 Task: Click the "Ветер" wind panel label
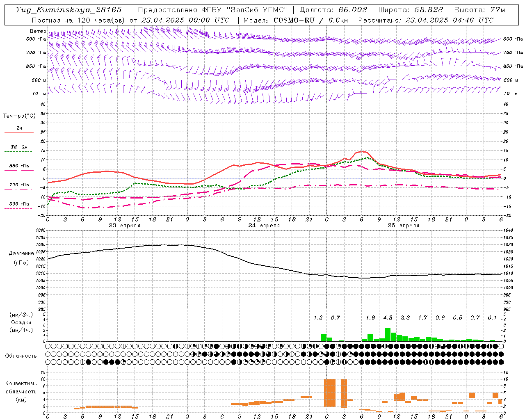(38, 31)
